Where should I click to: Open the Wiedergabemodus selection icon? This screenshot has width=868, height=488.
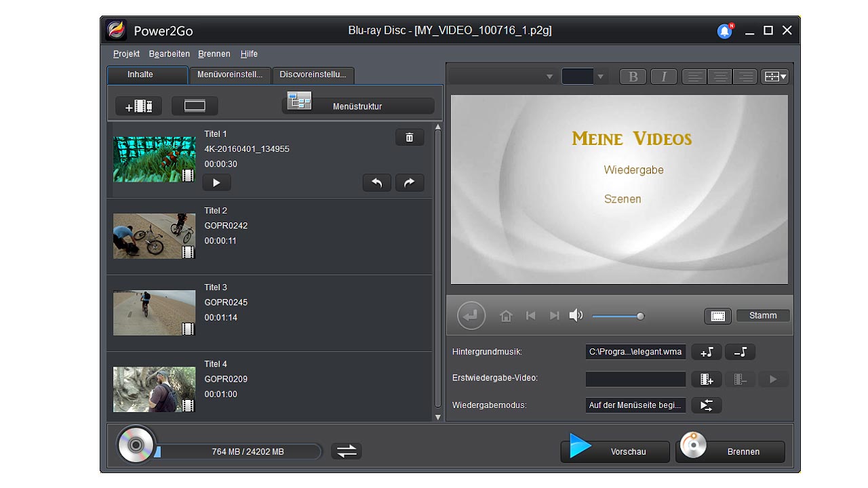706,405
